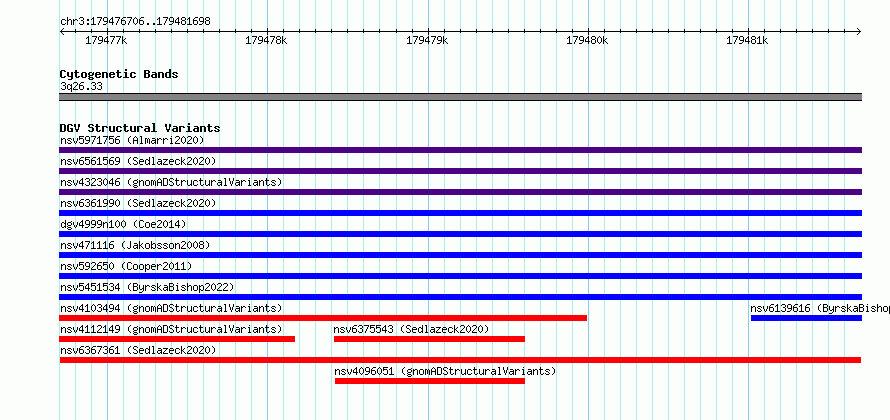The width and height of the screenshot is (890, 420).
Task: Select the purple bar under nsv6561569
Action: (460, 171)
